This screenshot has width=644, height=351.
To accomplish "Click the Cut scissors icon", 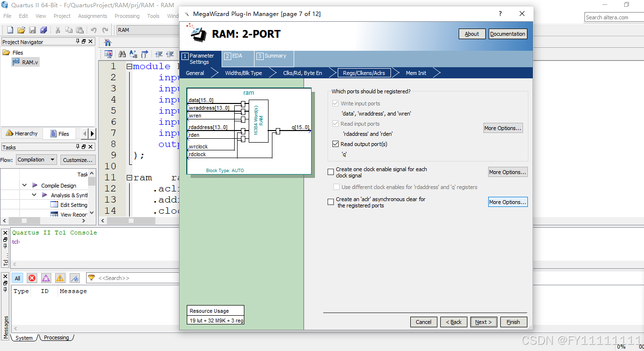I will [58, 30].
